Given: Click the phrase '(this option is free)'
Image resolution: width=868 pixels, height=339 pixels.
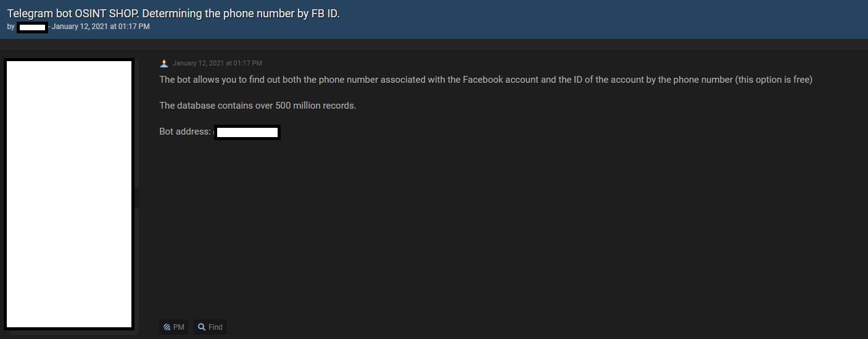Looking at the screenshot, I should 774,80.
